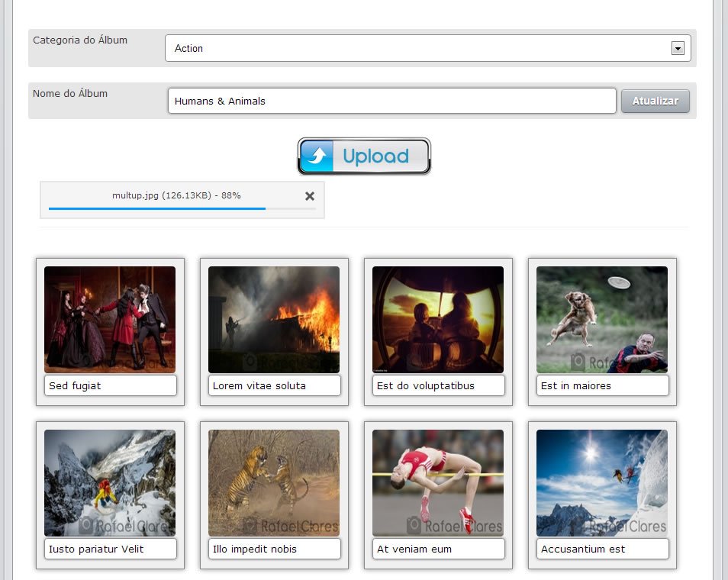Edit the Est do voluptatibus caption field
This screenshot has height=580, width=728.
click(438, 385)
